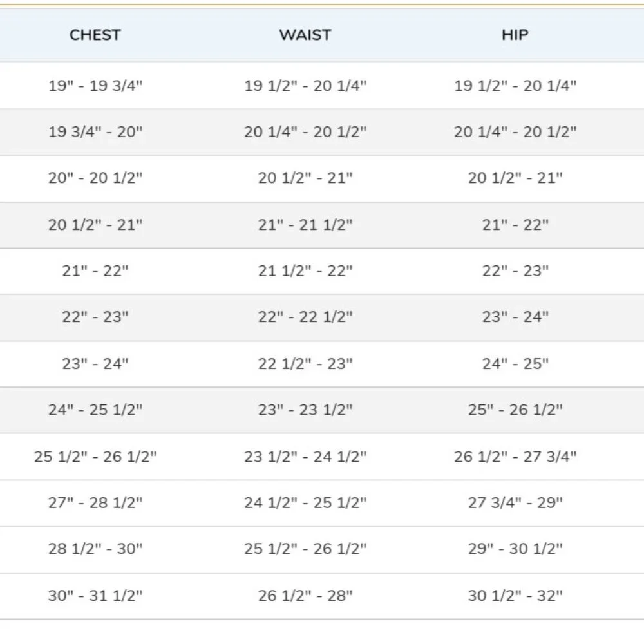Select chest cell 21" - 22"

(95, 270)
